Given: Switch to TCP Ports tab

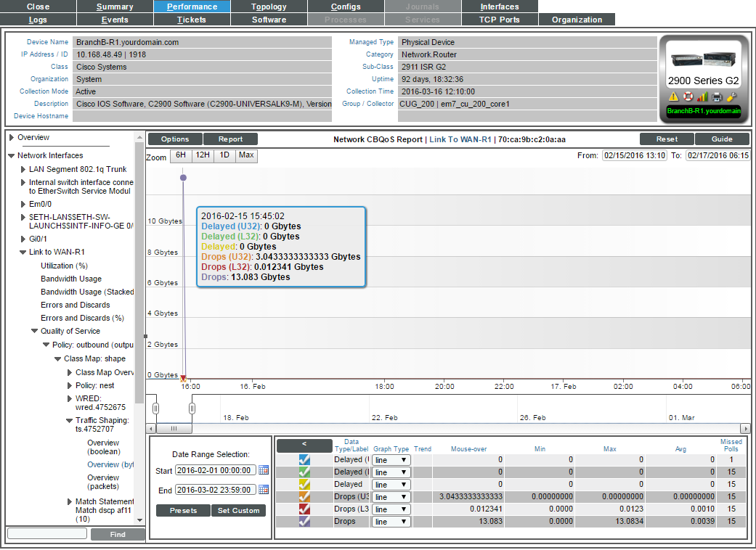Looking at the screenshot, I should pos(500,20).
